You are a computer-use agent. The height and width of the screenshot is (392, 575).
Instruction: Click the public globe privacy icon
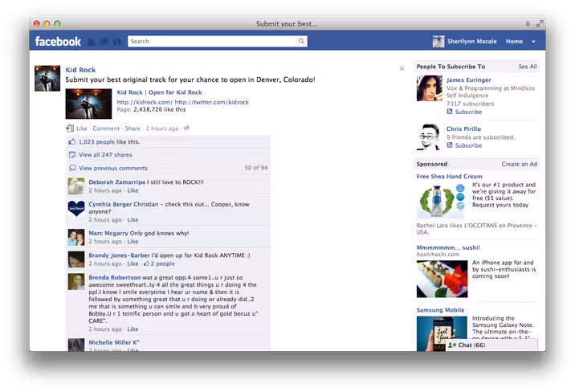click(x=186, y=128)
